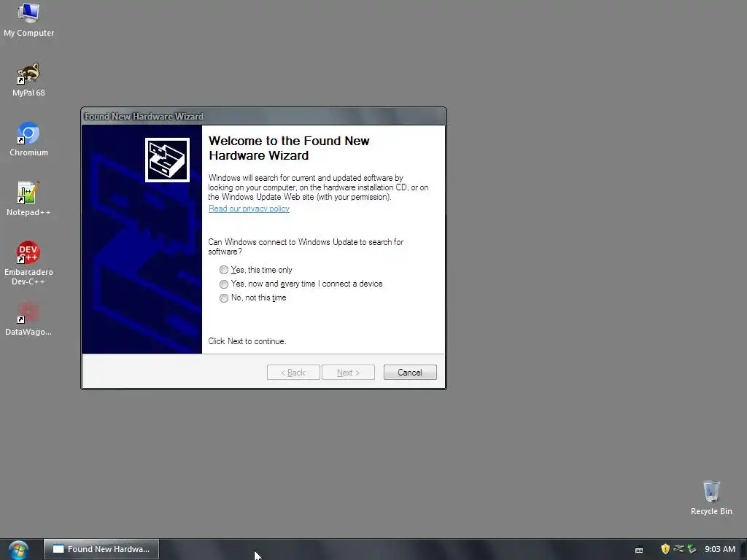Activate Found New Hardwa... taskbar button
The width and height of the screenshot is (747, 560).
pyautogui.click(x=101, y=549)
